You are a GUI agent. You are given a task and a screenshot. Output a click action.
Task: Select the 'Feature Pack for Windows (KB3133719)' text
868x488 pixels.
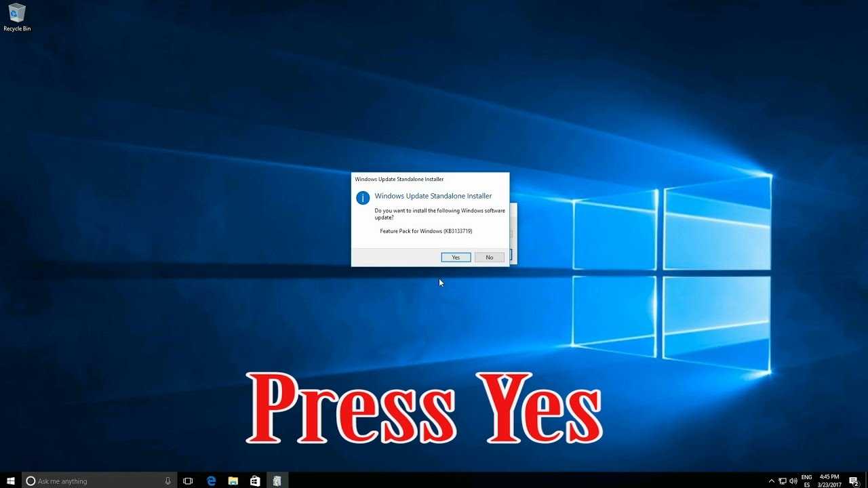click(x=426, y=231)
